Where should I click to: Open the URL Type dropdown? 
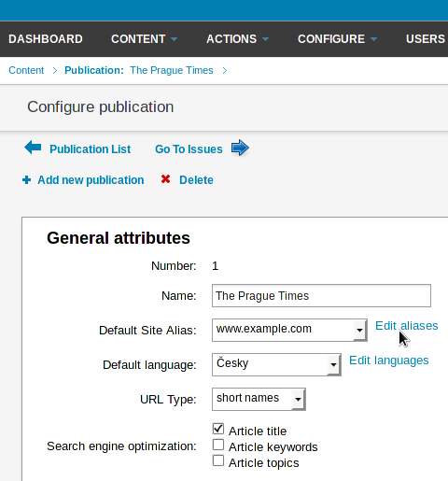pos(259,399)
